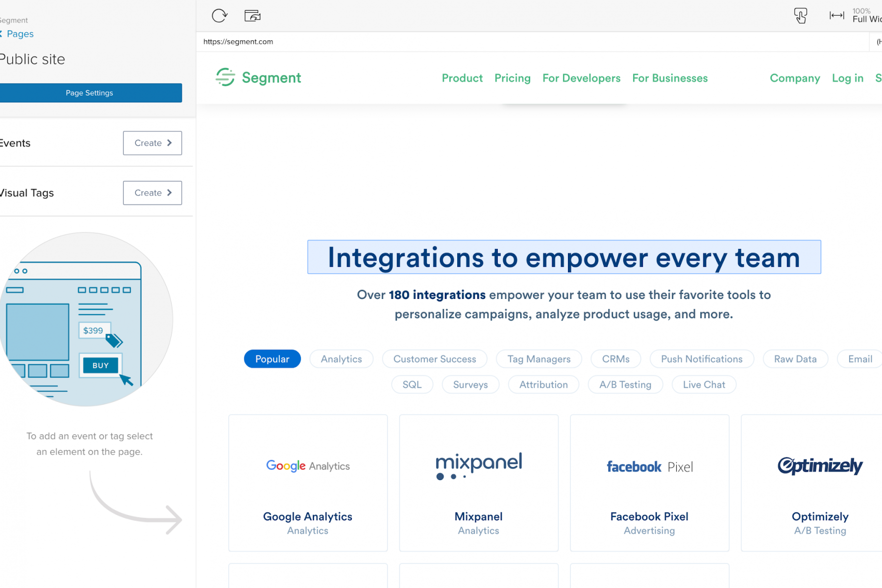Viewport: 882px width, 588px height.
Task: Select the CRMs filter
Action: pos(616,359)
